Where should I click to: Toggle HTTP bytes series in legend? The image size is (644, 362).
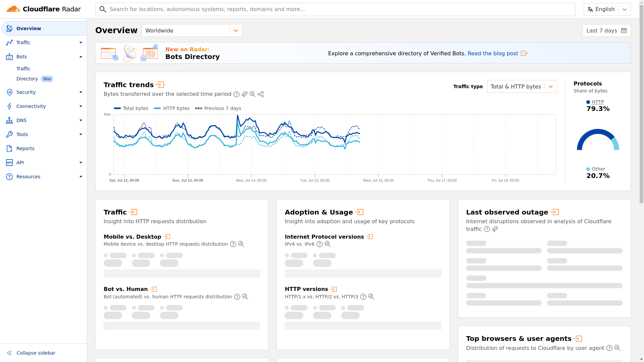click(x=172, y=108)
